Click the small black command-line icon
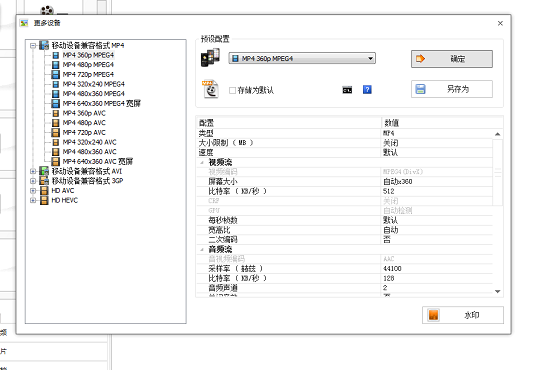The image size is (550, 370). 347,90
